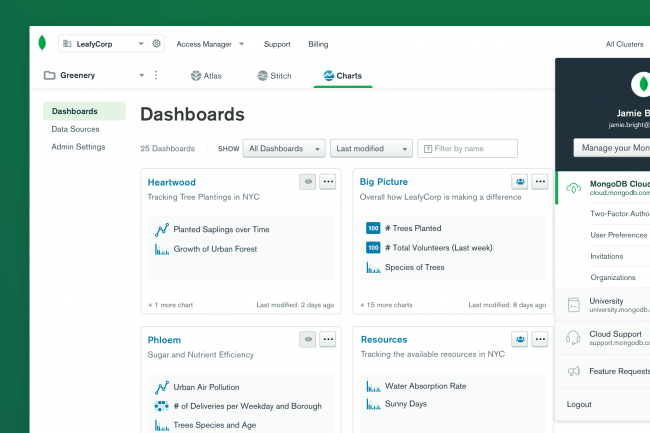Screen dimensions: 650x433
Task: Click '+ 15 more charts' text
Action: [386, 305]
